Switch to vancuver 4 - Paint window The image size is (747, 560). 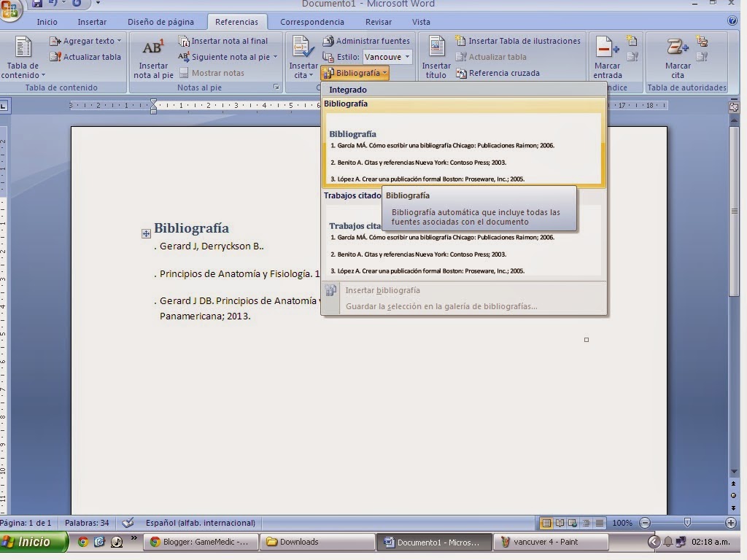[551, 542]
